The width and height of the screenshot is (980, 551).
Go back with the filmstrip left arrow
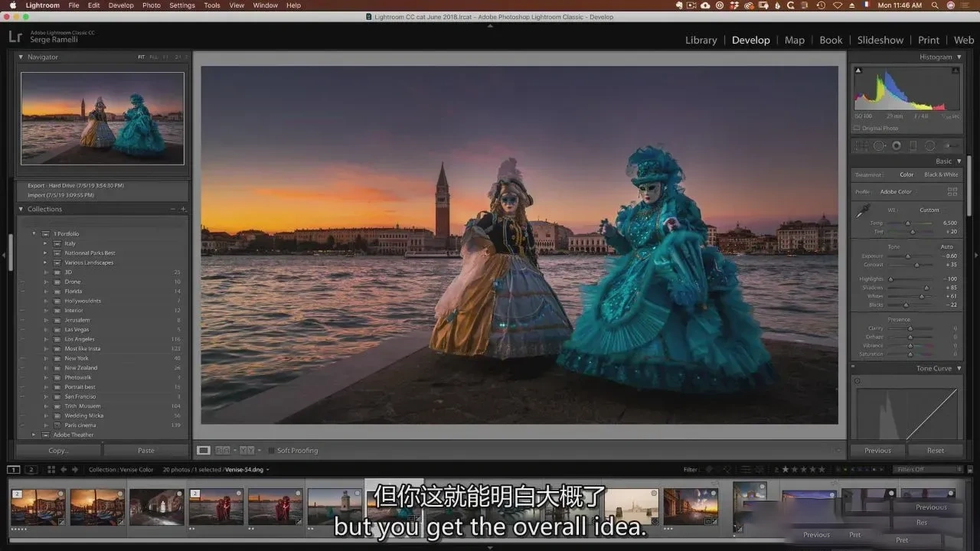coord(64,469)
